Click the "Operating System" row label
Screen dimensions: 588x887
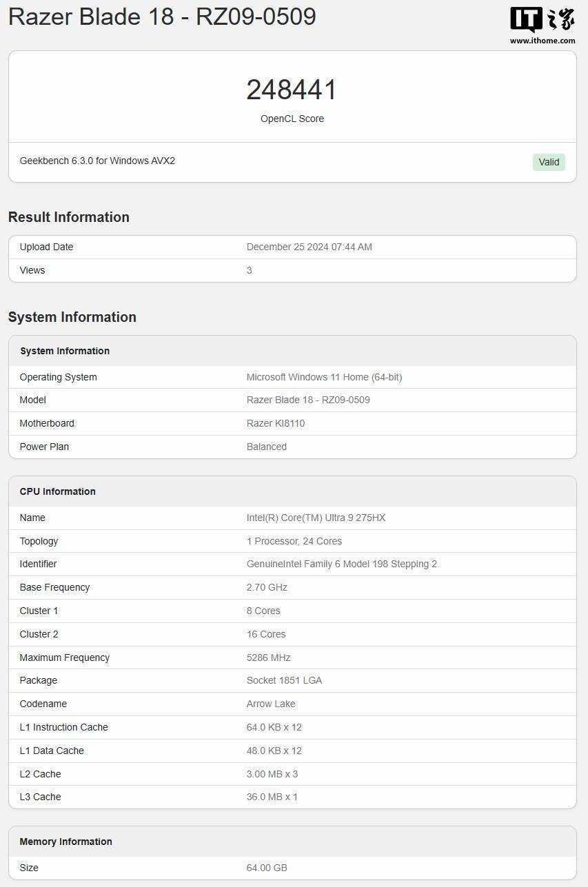tap(59, 377)
